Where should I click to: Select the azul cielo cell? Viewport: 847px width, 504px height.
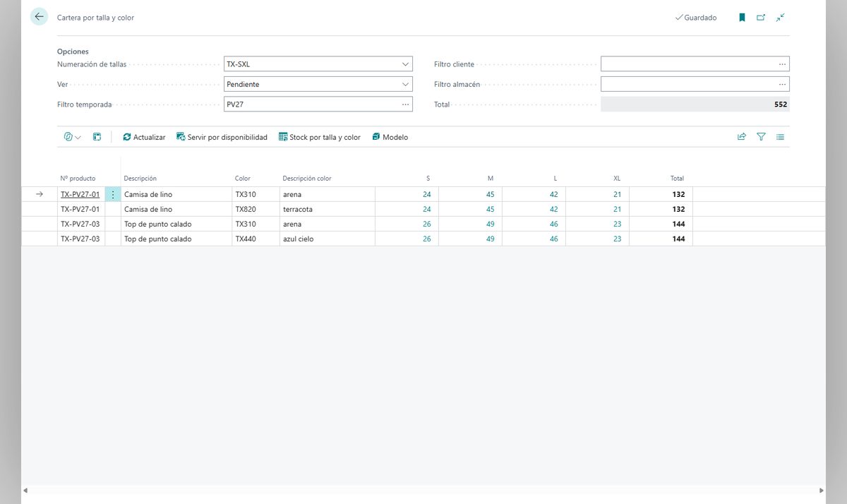pyautogui.click(x=327, y=239)
